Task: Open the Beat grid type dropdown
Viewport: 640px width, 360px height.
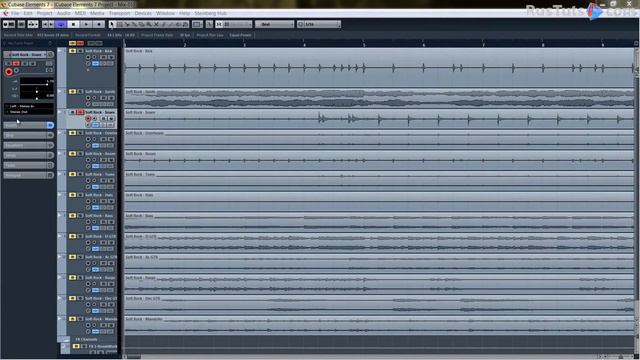Action: [274, 24]
